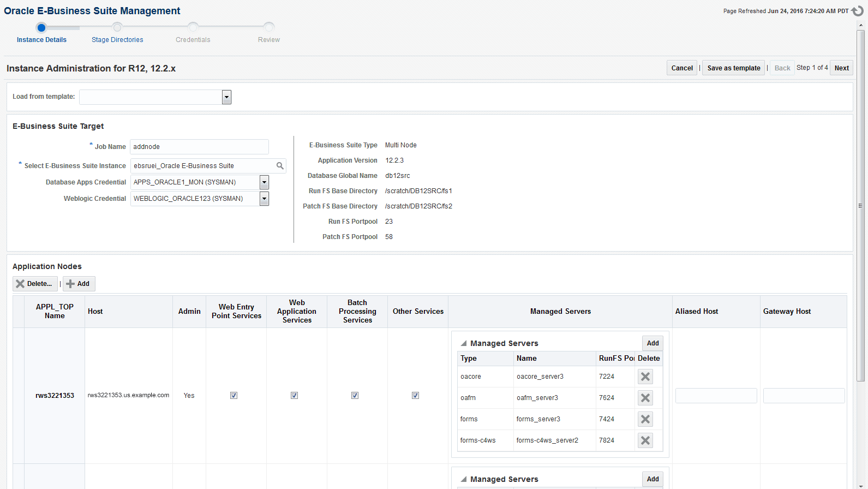Click Delete... in Application Nodes
The image size is (868, 489).
(35, 284)
